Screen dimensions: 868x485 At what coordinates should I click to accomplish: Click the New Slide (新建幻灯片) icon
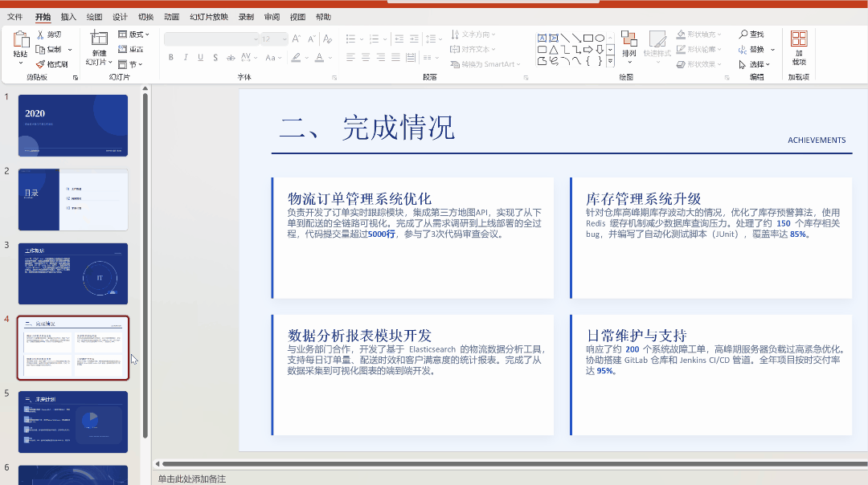point(98,39)
